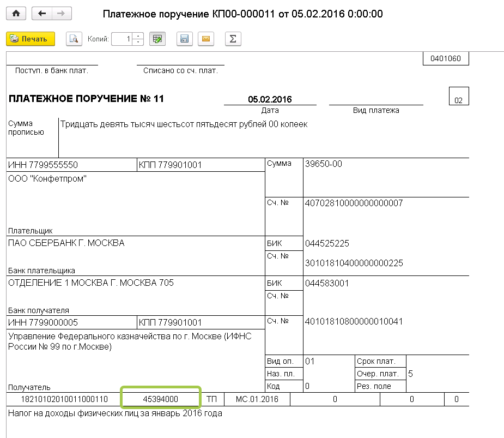This screenshot has height=438, width=504.
Task: Open print preview with the magnifier icon
Action: pyautogui.click(x=74, y=39)
